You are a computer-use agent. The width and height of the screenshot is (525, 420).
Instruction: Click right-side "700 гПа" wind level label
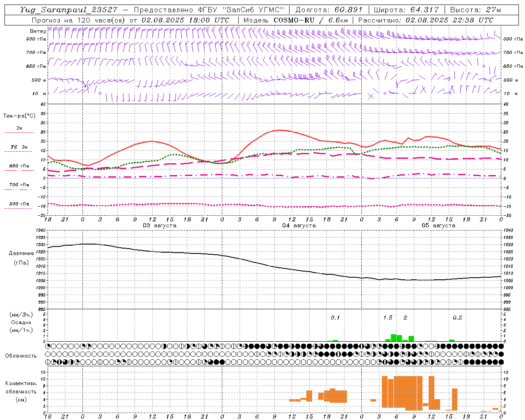click(x=513, y=52)
